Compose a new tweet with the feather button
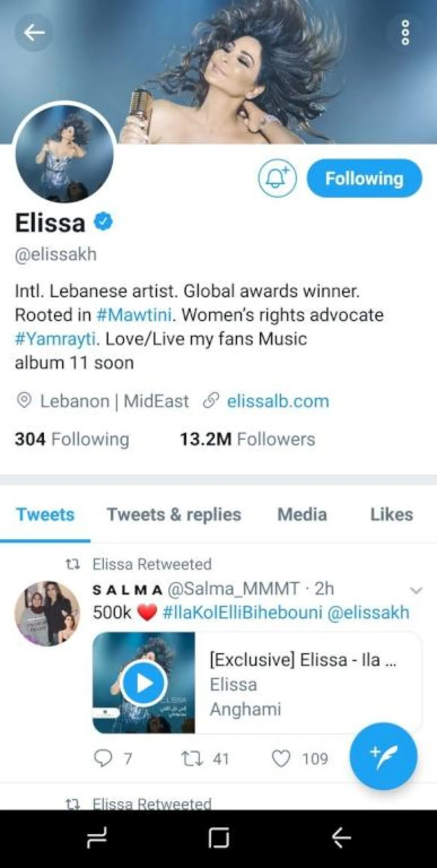Screen dimensions: 437x868 coord(383,756)
